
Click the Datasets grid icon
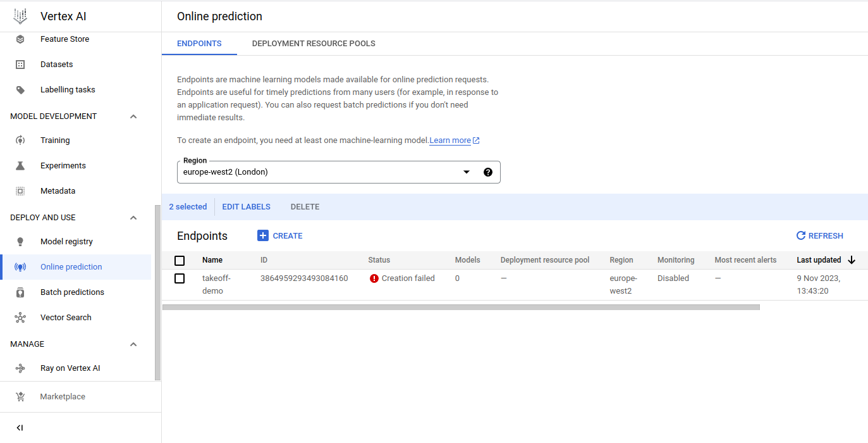(20, 65)
